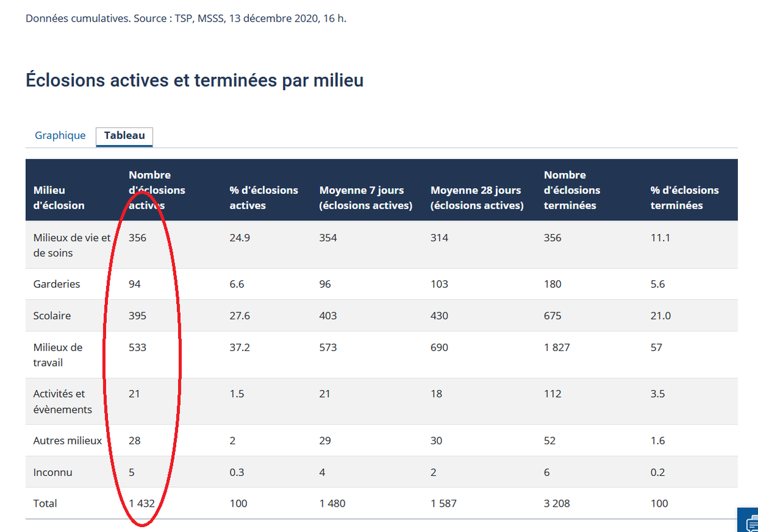Click the Autres milieux row label
758x532 pixels.
coord(67,440)
